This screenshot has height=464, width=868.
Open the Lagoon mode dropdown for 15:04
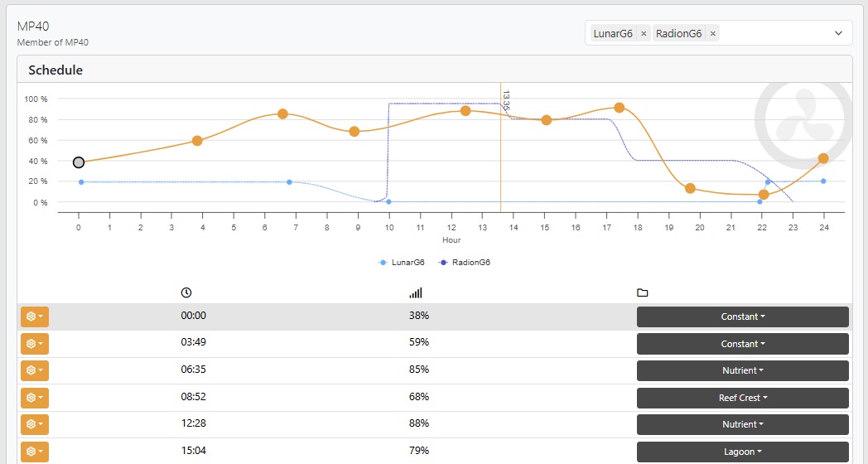(742, 452)
